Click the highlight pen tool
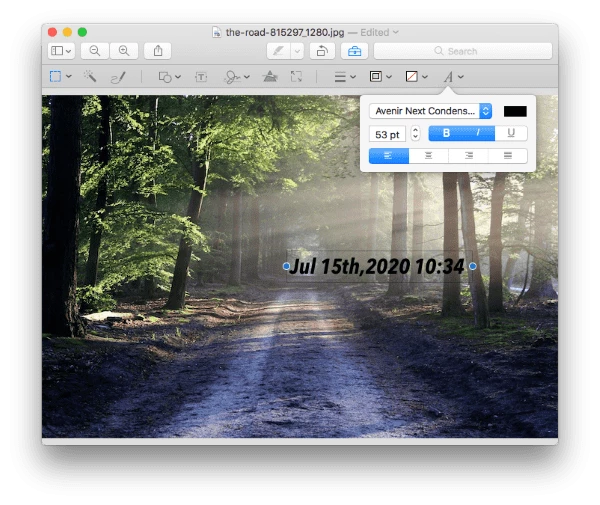This screenshot has height=505, width=600. tap(279, 51)
